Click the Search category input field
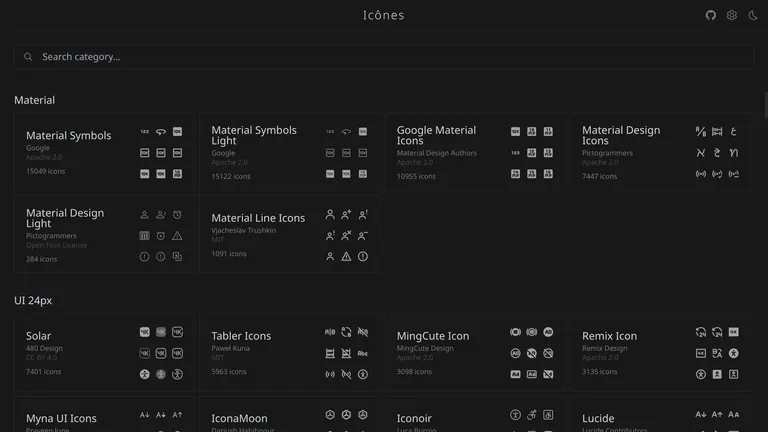Screen dimensions: 768x432 [x=384, y=57]
